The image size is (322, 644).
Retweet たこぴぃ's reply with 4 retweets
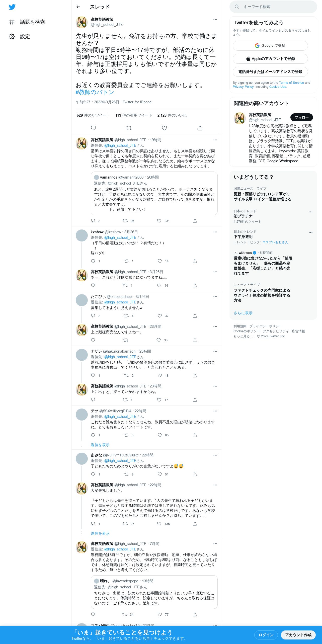click(126, 316)
